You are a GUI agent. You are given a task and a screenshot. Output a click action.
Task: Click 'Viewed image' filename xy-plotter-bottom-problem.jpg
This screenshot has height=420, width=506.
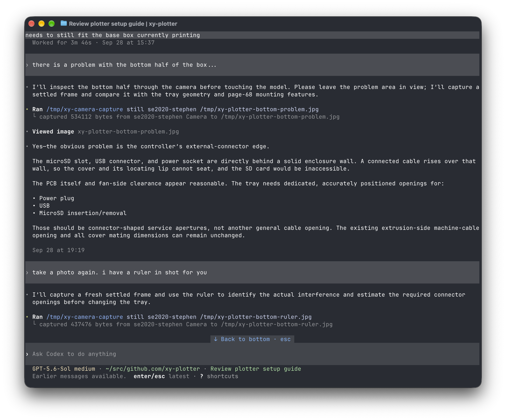click(x=128, y=132)
